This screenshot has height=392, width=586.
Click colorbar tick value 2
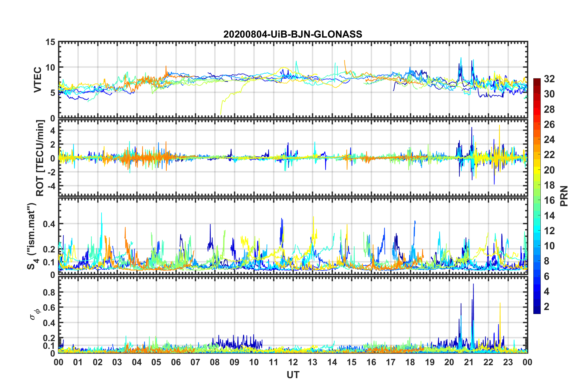coord(547,306)
